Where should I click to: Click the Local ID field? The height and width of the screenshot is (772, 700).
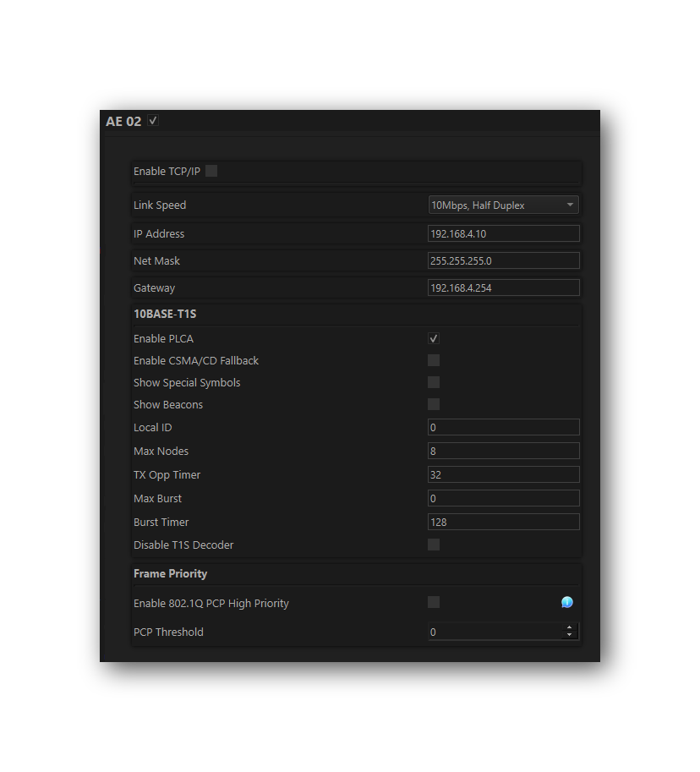[504, 427]
